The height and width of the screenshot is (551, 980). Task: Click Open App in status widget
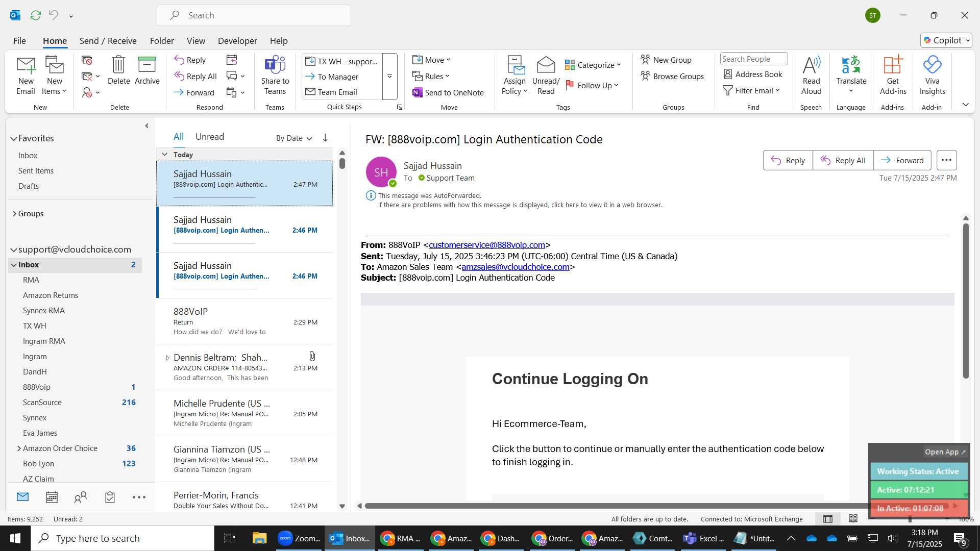(x=945, y=452)
